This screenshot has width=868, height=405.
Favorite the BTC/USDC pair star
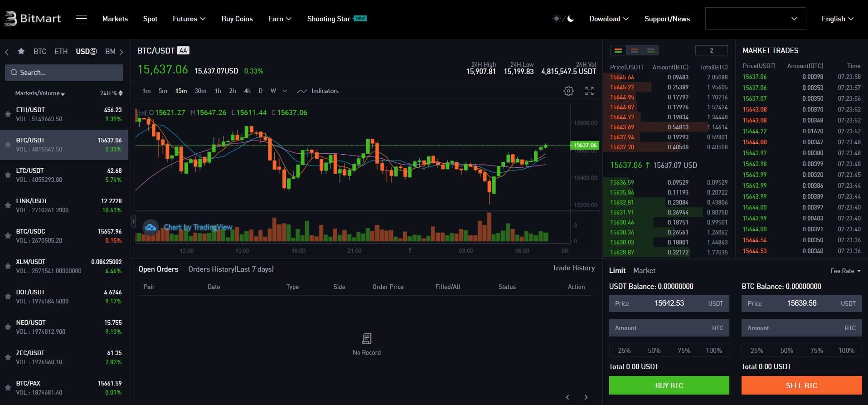point(8,236)
